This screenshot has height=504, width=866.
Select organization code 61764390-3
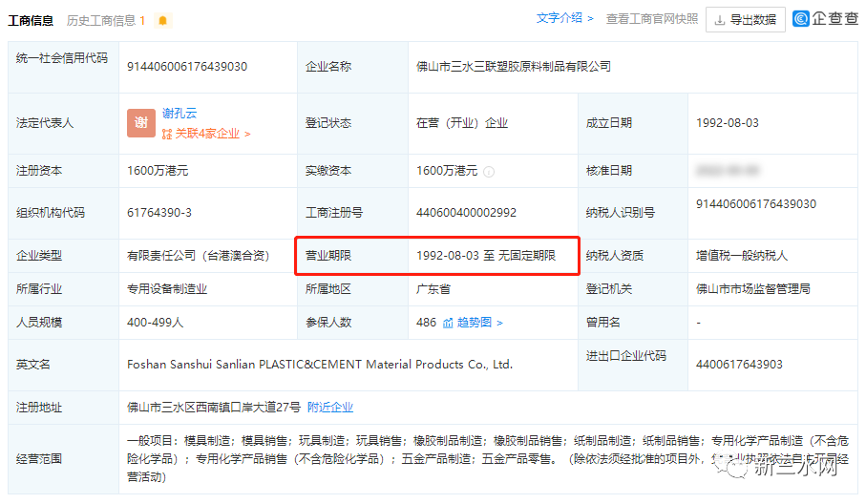(x=159, y=213)
